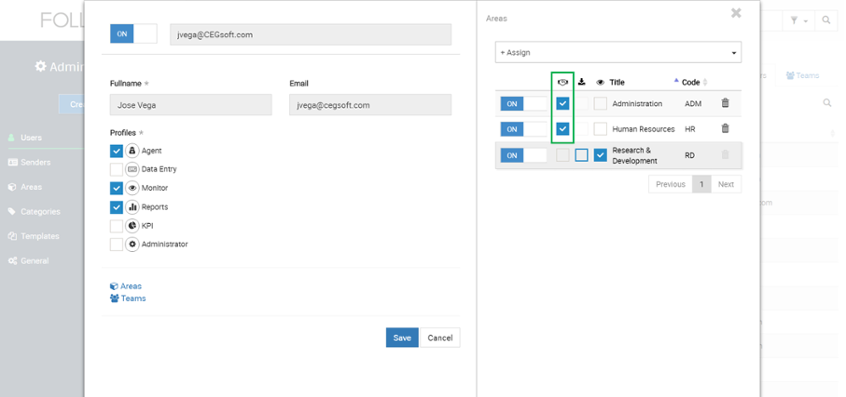This screenshot has width=846, height=397.
Task: Uncheck the Monitor profile checkbox
Action: 116,188
